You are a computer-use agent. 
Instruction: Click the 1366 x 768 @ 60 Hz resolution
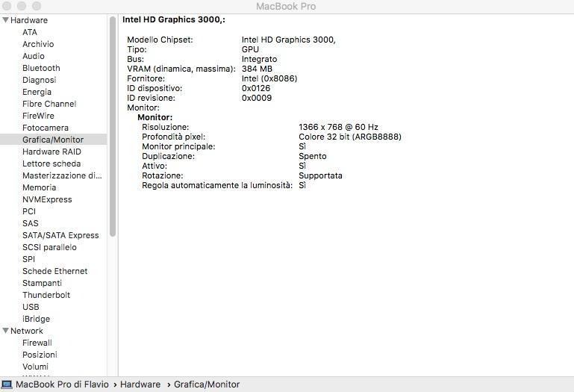coord(338,127)
